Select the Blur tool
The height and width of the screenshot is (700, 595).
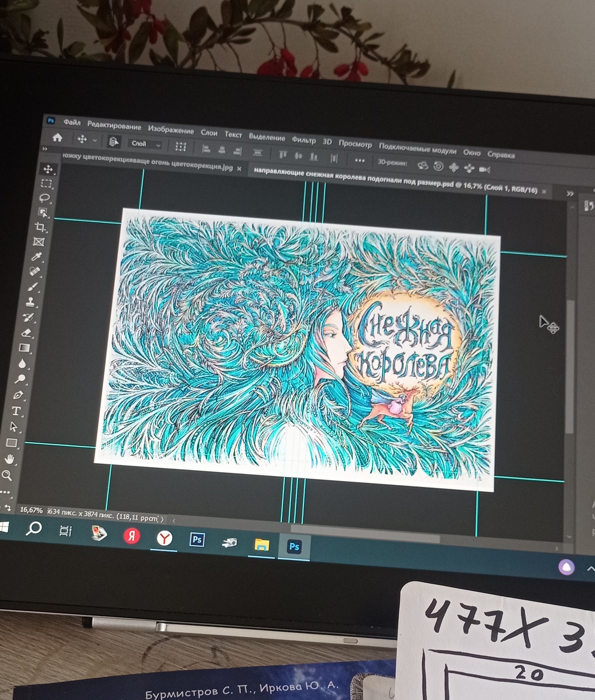(x=22, y=363)
